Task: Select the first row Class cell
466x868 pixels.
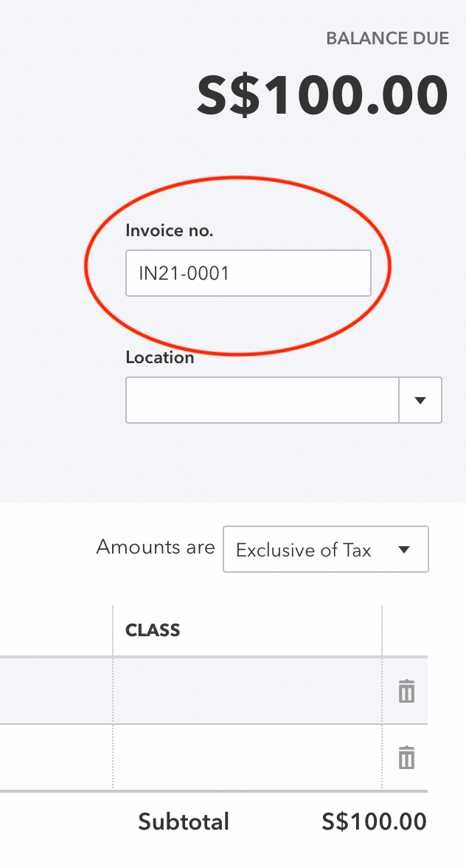Action: 247,691
